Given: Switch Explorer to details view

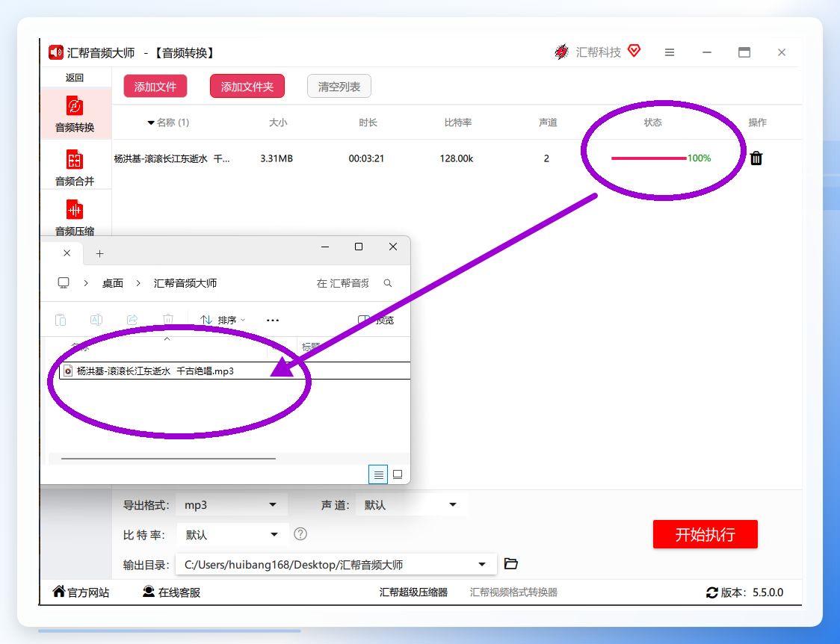Looking at the screenshot, I should 378,474.
